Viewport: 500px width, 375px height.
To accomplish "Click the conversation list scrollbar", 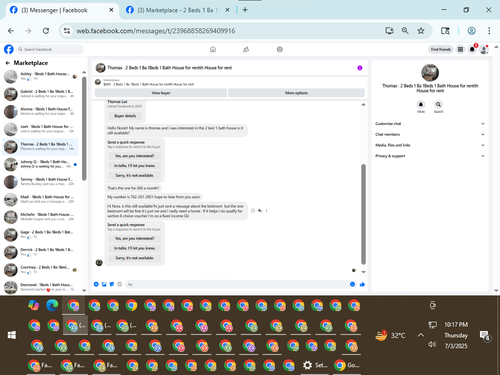I will [x=84, y=128].
